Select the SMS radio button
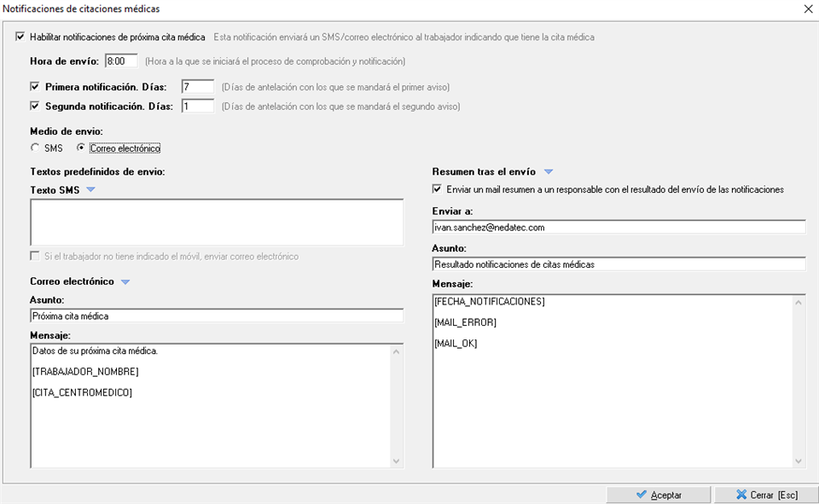 (35, 148)
